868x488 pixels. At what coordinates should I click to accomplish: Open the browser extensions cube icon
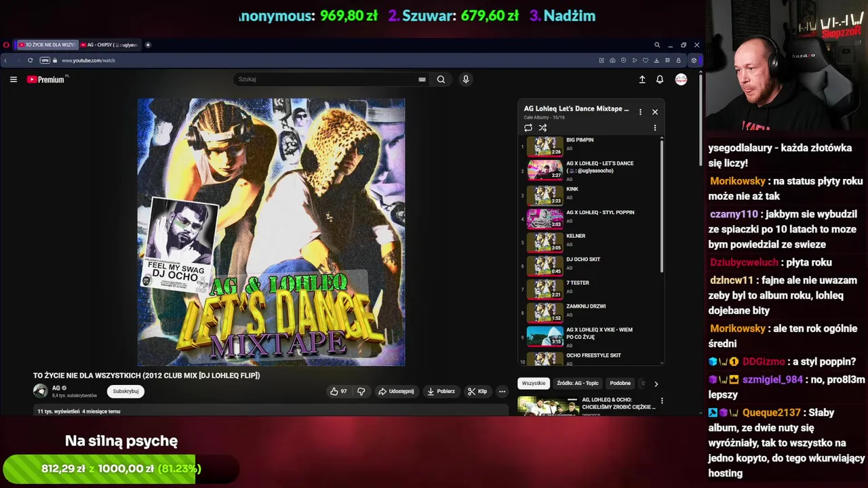[694, 60]
